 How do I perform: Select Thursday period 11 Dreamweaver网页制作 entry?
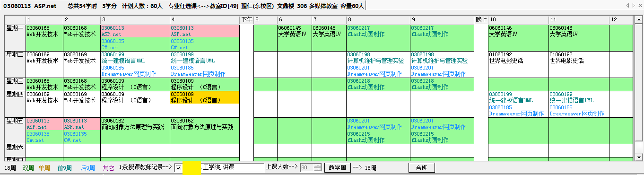tap(579, 111)
